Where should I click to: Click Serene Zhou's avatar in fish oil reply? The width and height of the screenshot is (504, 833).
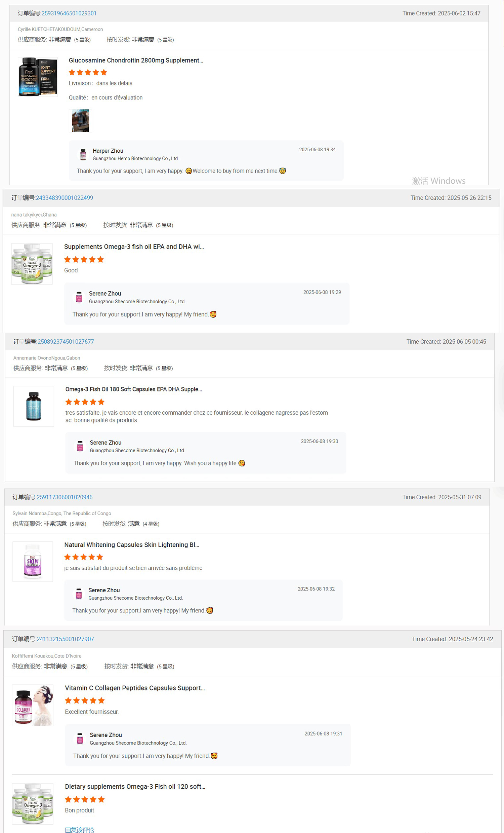79,297
